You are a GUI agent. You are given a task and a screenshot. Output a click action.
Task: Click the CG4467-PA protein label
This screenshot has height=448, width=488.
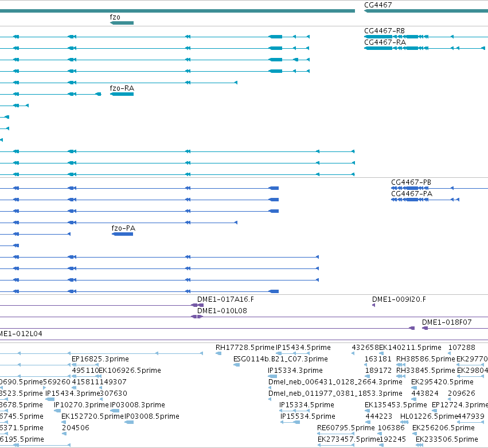412,194
